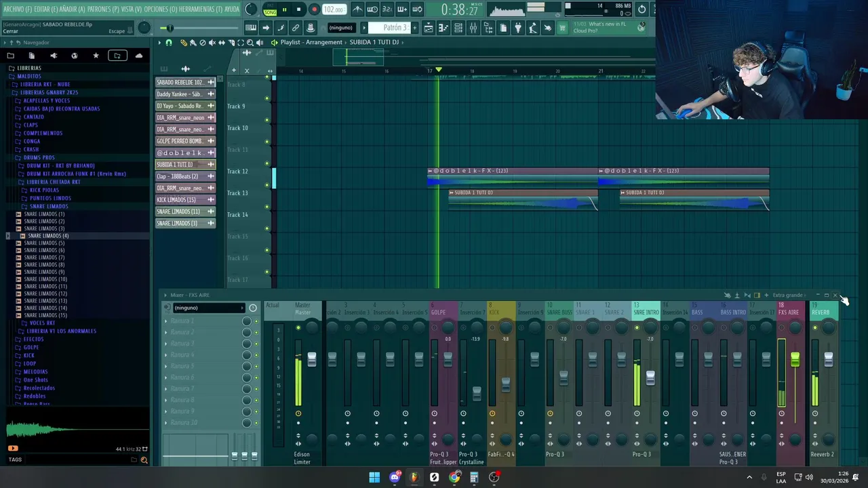The height and width of the screenshot is (488, 868).
Task: Toggle Ranura 5 effect slot enable light
Action: coord(256,367)
